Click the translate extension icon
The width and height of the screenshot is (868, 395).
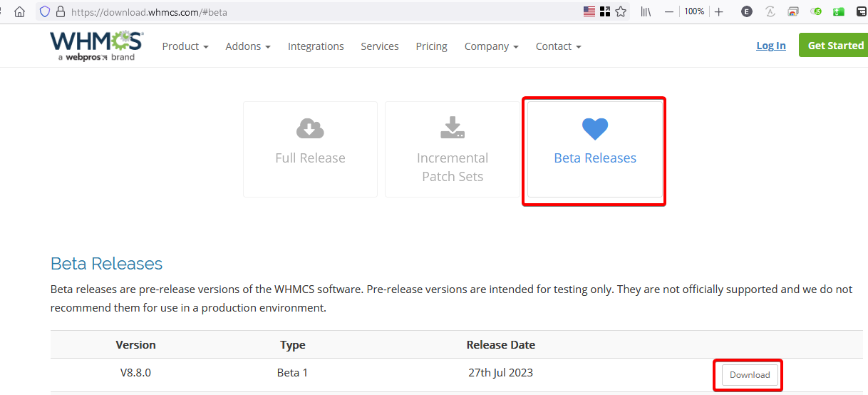coord(770,11)
